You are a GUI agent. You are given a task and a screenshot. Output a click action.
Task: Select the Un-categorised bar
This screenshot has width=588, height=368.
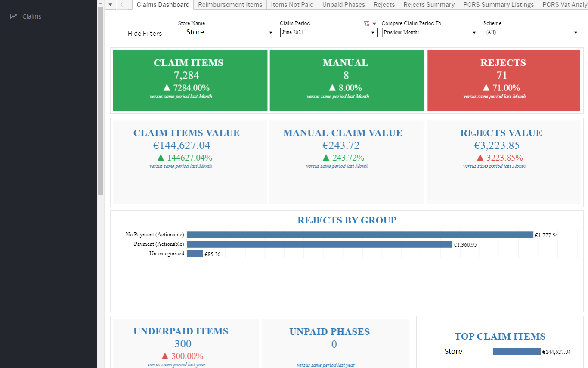click(195, 254)
